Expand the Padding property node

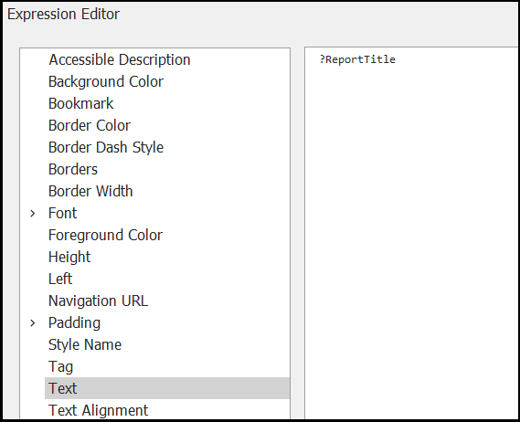click(33, 323)
